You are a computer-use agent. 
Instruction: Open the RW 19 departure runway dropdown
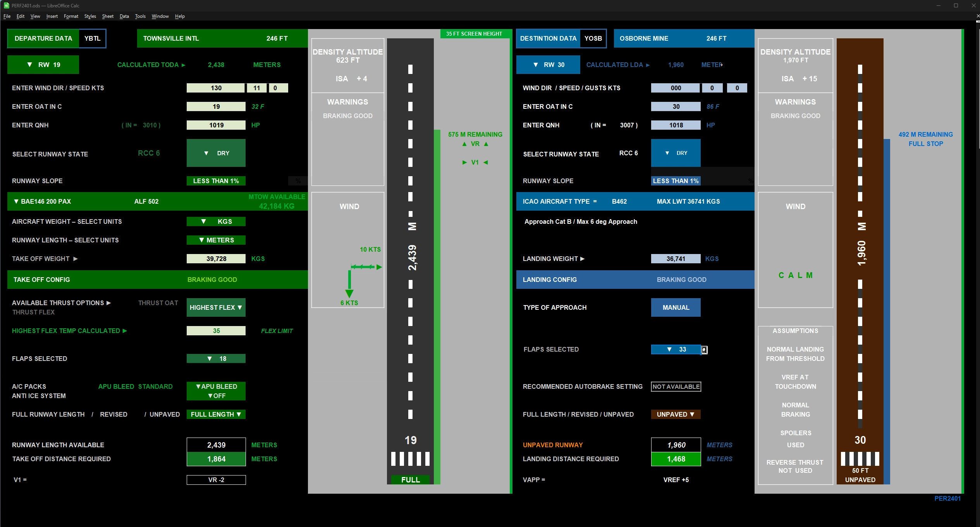coord(43,65)
